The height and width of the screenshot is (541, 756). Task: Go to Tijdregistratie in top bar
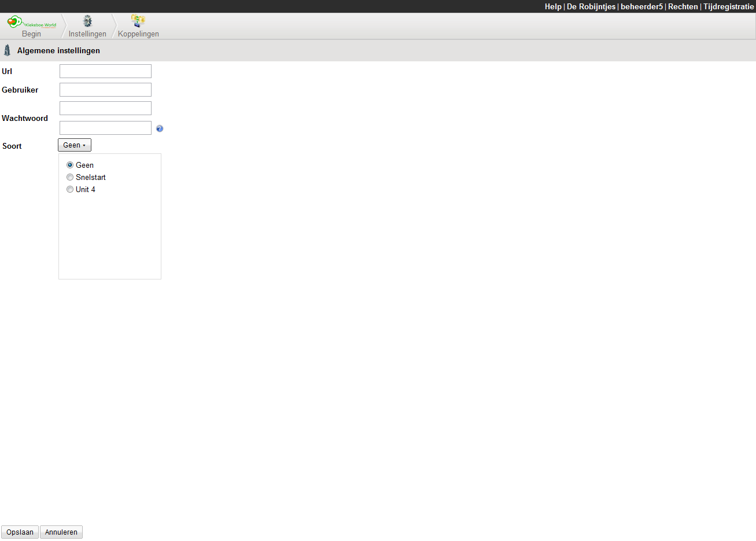[728, 6]
